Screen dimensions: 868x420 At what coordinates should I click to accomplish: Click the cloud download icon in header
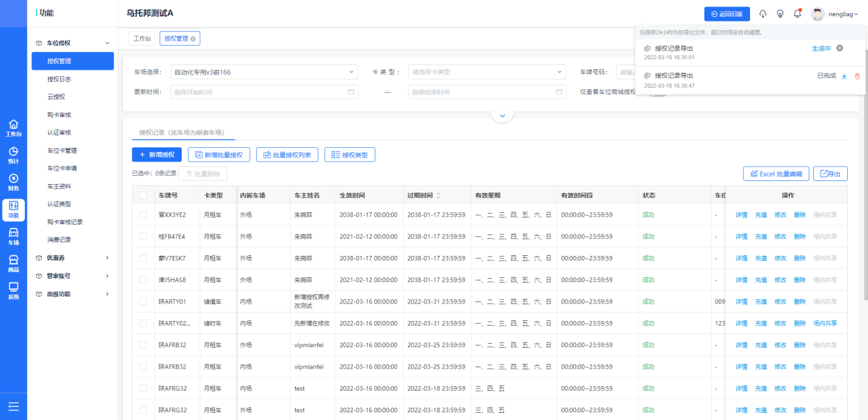[x=763, y=14]
